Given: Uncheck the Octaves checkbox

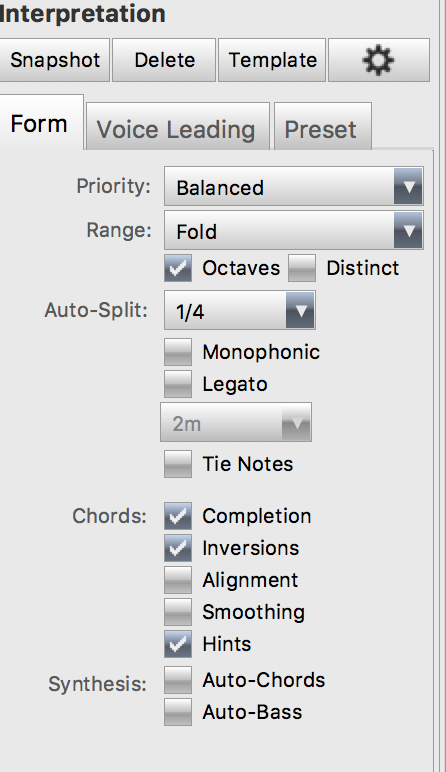Looking at the screenshot, I should click(178, 268).
